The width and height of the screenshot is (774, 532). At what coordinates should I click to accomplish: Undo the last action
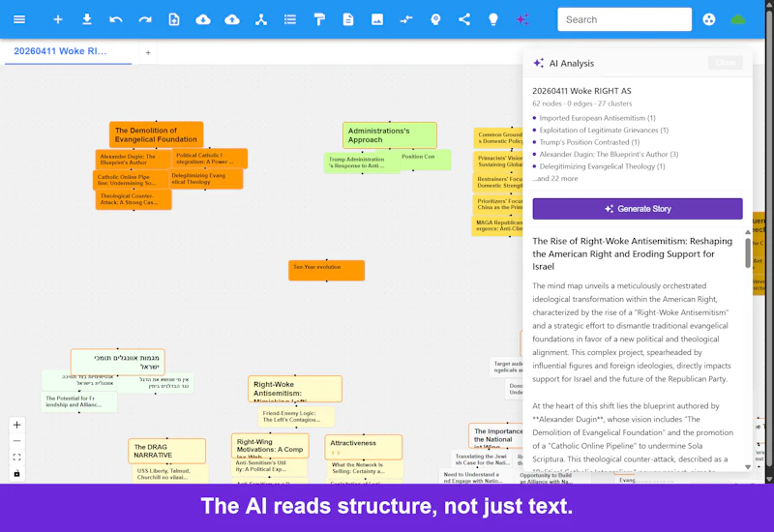tap(116, 19)
